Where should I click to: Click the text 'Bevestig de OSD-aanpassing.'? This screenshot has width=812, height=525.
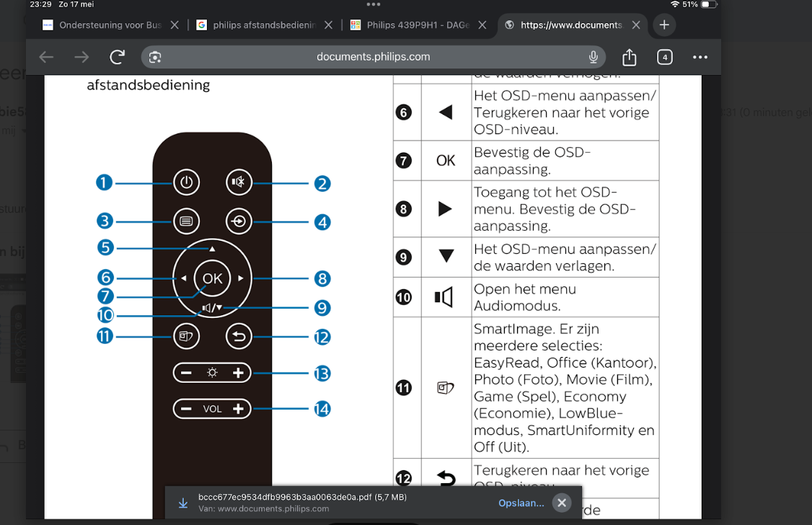click(x=532, y=161)
